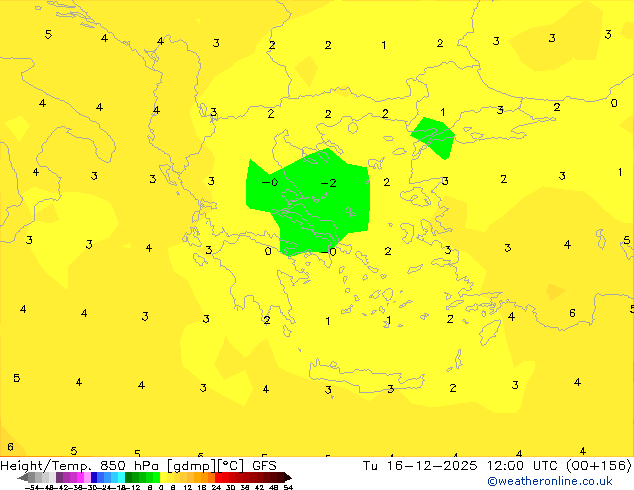Image resolution: width=634 pixels, height=490 pixels.
Task: Click the Height/Temp. 850 hPa title text
Action: click(x=82, y=465)
